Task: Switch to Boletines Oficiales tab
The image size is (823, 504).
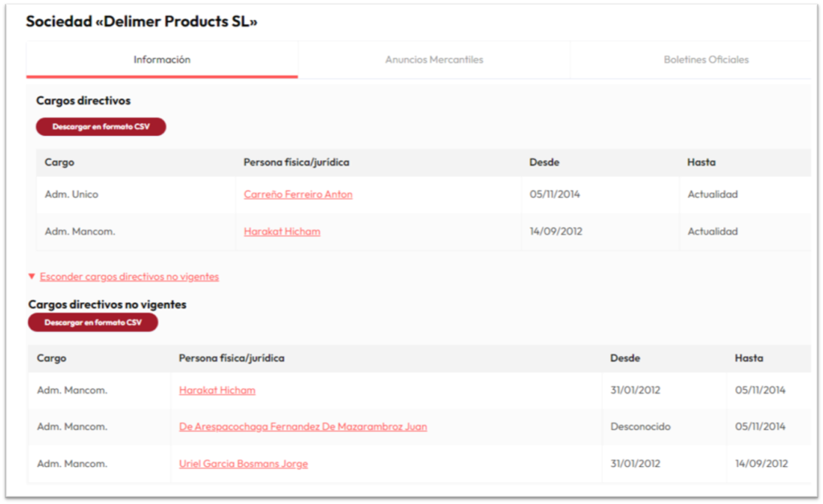Action: (706, 59)
